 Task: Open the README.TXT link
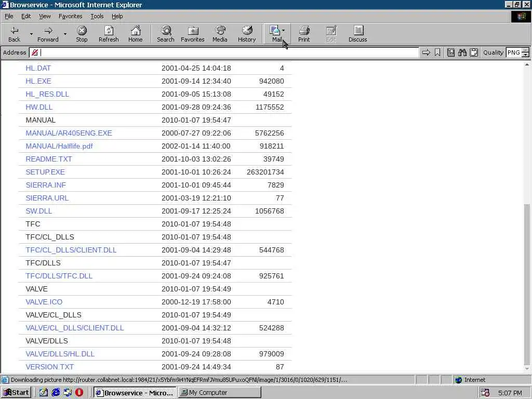tap(49, 159)
